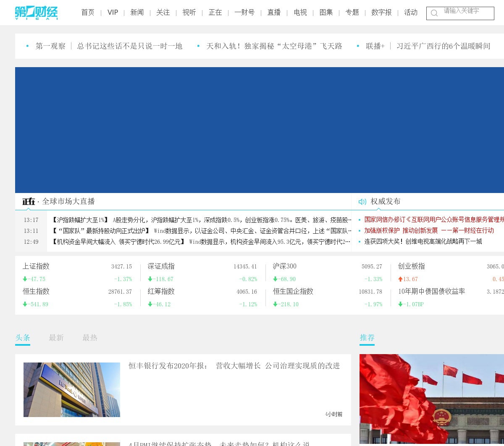Screen dimensions: 504x446
Task: Click the search magnifier icon
Action: (x=434, y=13)
